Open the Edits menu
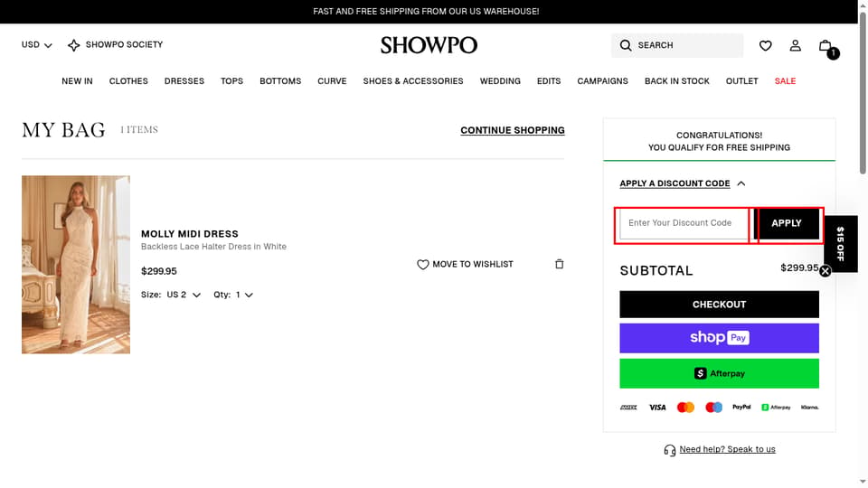868x488 pixels. pyautogui.click(x=549, y=80)
